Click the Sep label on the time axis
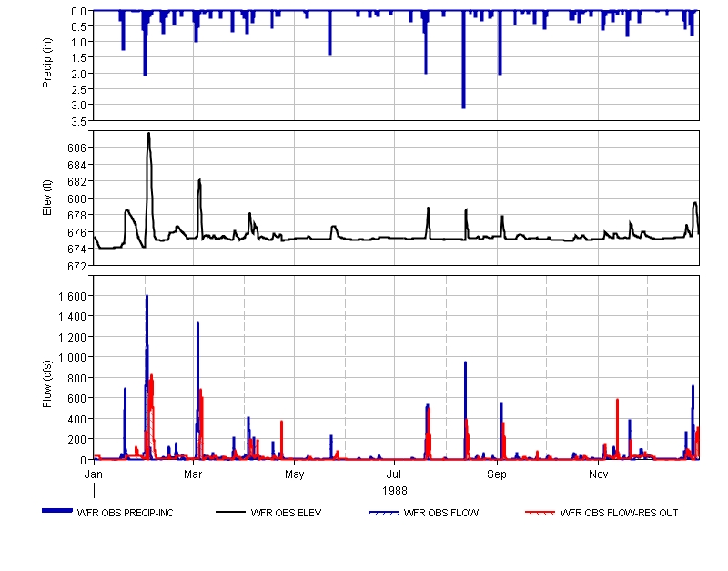Image resolution: width=728 pixels, height=571 pixels. pos(497,474)
